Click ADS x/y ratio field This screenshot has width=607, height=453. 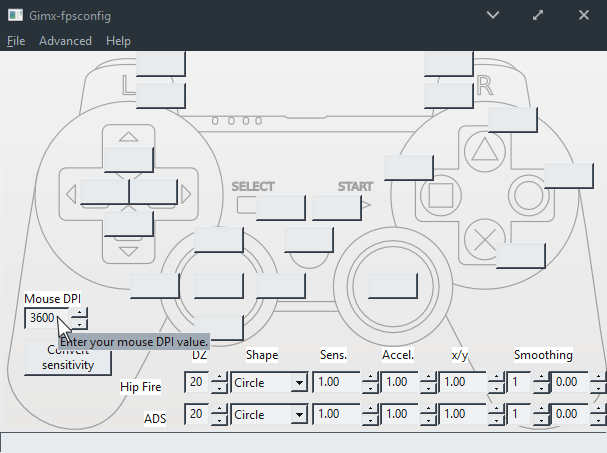pyautogui.click(x=463, y=414)
